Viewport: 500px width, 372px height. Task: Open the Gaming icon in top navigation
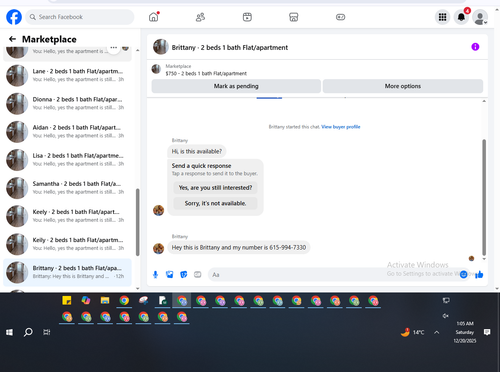tap(340, 17)
